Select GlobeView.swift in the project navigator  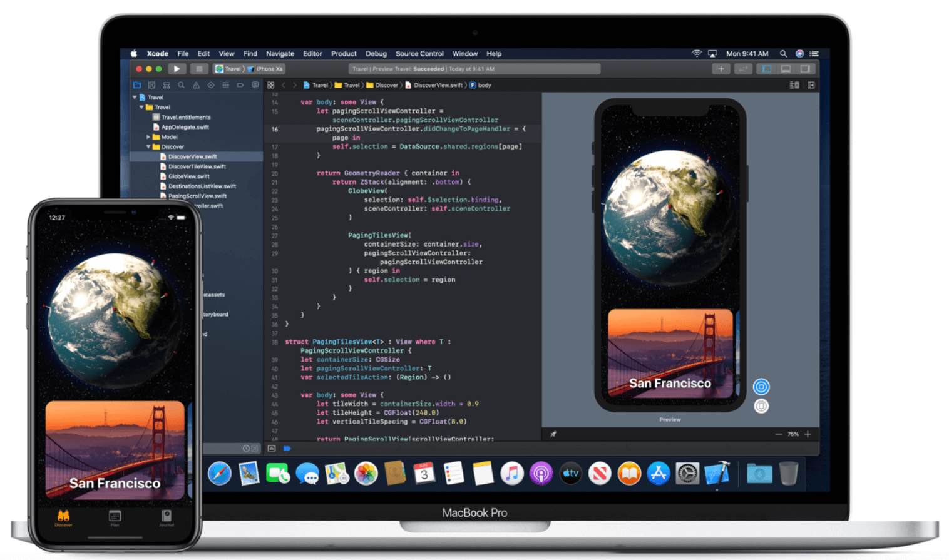click(x=188, y=176)
